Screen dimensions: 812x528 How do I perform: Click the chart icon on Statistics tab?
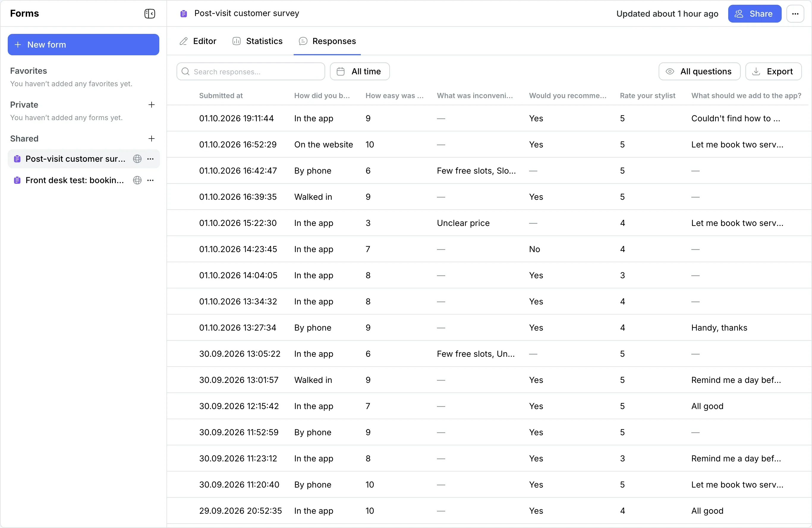tap(236, 41)
